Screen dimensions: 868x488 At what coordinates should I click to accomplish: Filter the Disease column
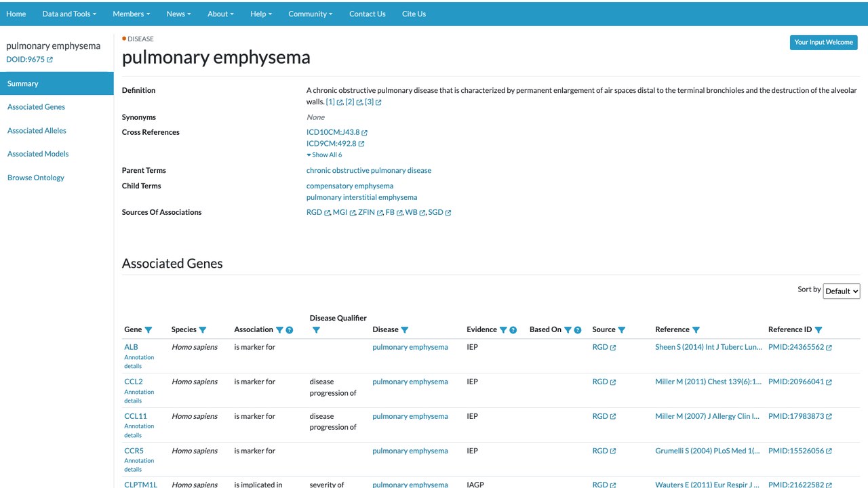point(405,330)
